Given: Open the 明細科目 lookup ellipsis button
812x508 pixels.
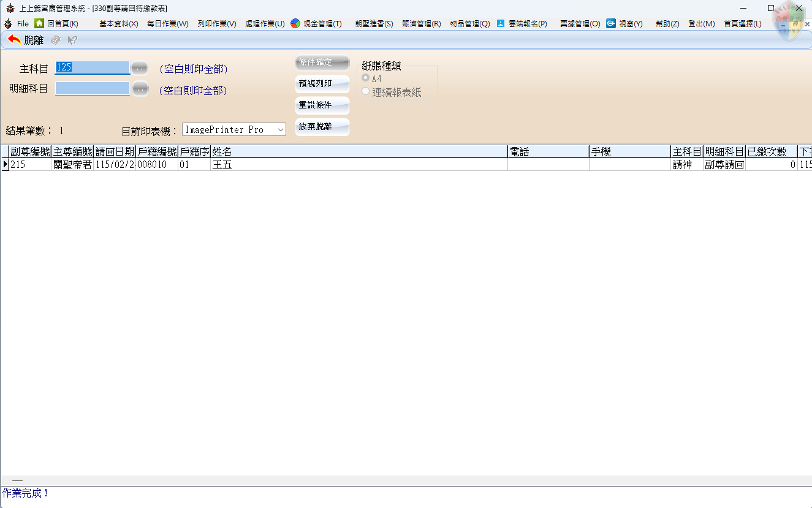Looking at the screenshot, I should (x=140, y=89).
